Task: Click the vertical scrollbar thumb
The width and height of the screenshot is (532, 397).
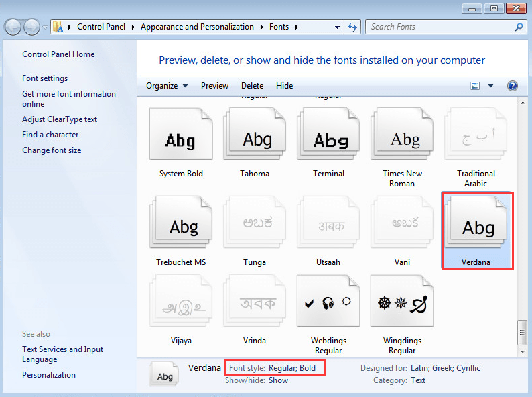Action: [x=523, y=333]
